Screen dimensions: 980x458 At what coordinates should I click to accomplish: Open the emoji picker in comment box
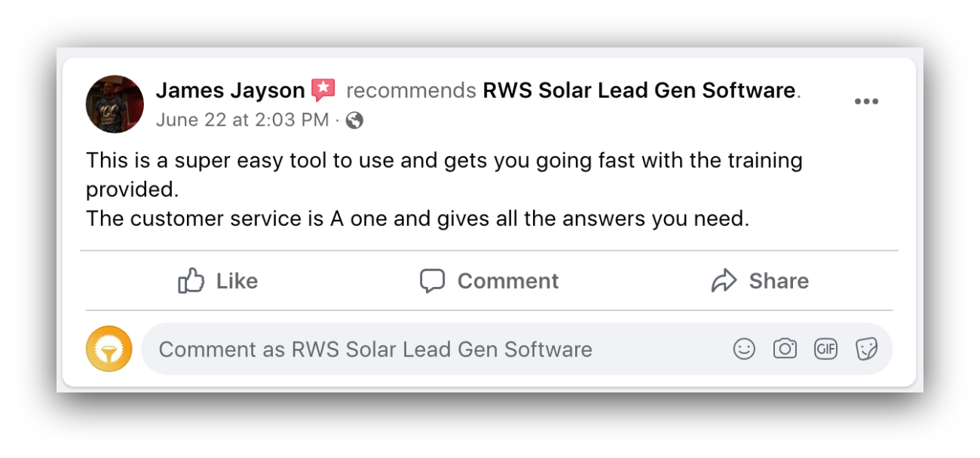(x=743, y=349)
